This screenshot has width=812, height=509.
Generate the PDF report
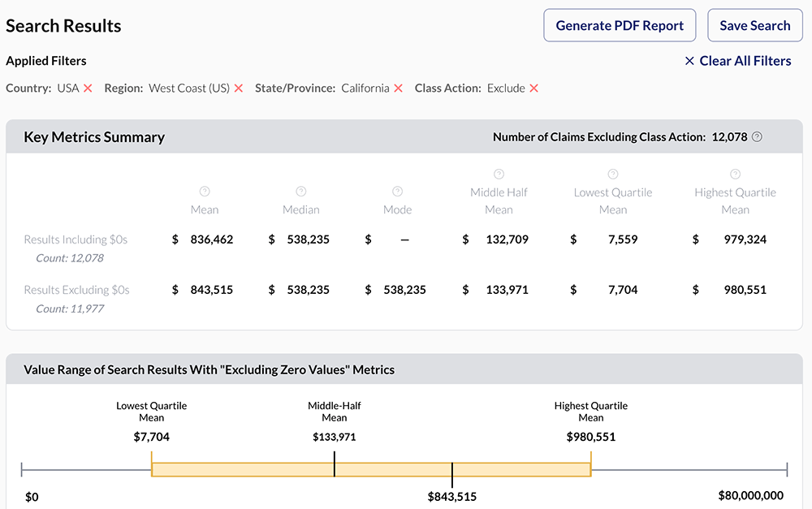point(620,25)
